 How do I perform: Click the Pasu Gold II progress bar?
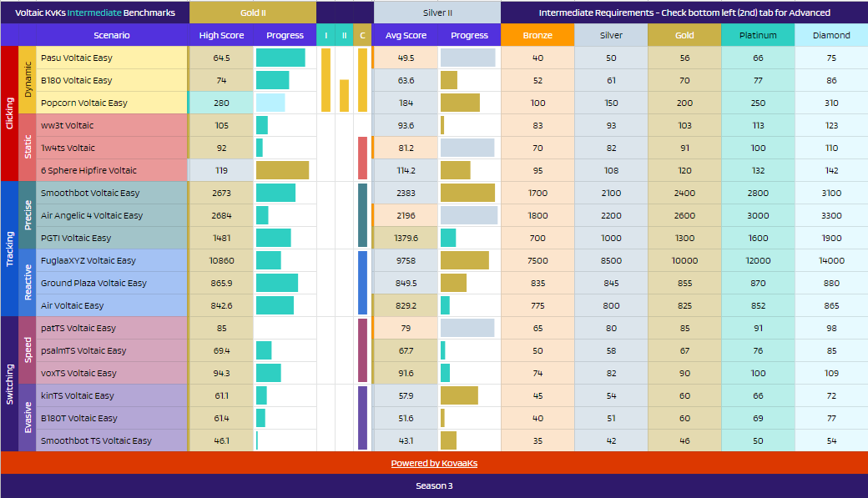point(280,58)
